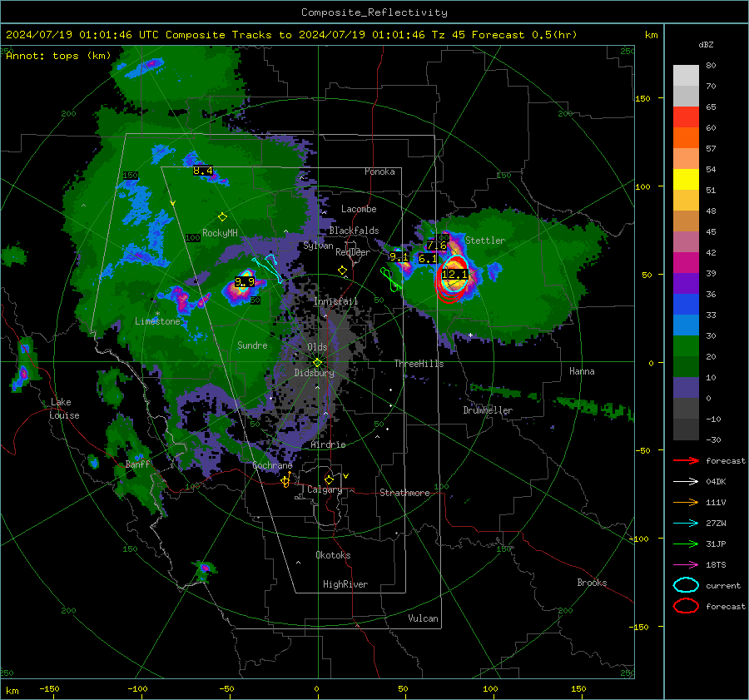Select the green 30 dBZ color swatch
Viewport: 749px width, 700px height.
[686, 346]
